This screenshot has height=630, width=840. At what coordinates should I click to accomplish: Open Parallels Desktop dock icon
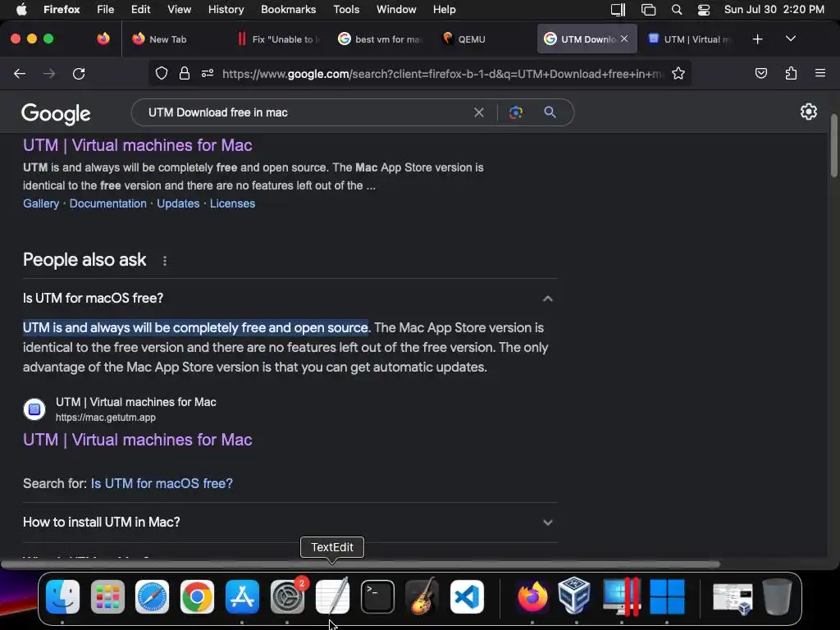tap(622, 597)
